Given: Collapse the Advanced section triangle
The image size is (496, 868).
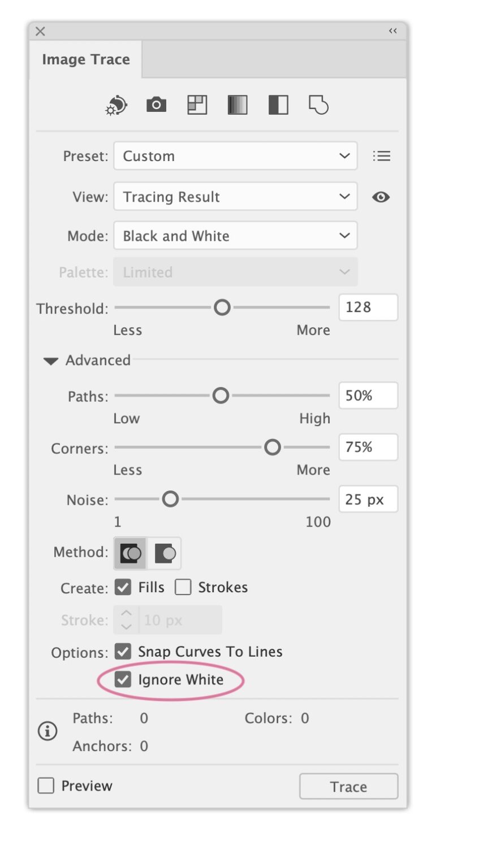Looking at the screenshot, I should (51, 361).
